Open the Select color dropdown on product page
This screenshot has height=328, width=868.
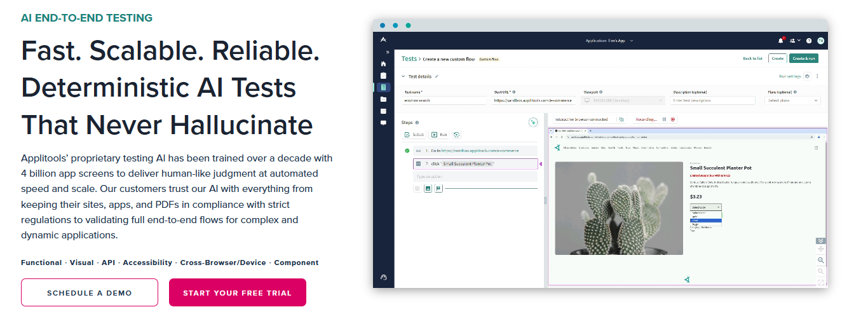pos(705,207)
